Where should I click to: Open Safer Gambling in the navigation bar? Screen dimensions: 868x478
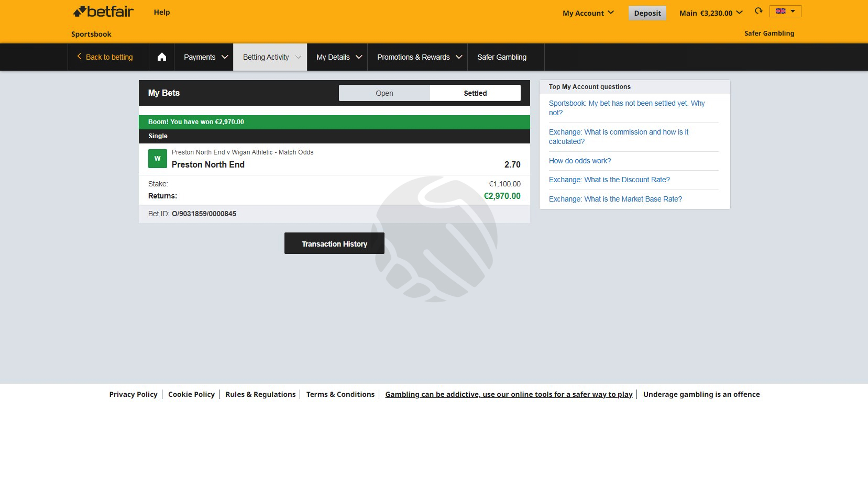coord(502,57)
